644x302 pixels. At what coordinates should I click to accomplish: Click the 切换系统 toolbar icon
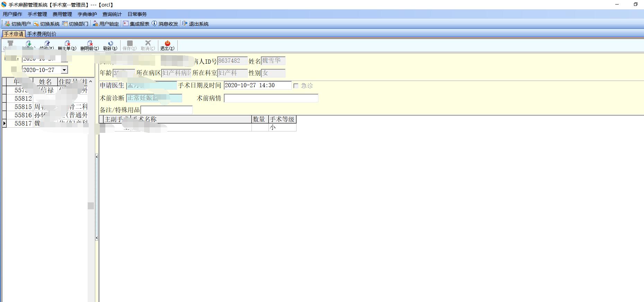tap(36, 24)
